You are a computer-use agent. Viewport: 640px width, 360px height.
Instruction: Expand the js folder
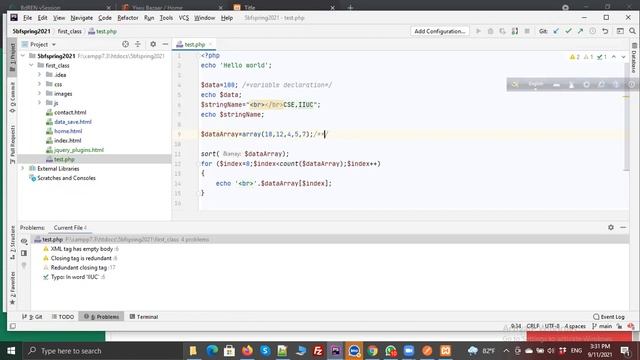pos(40,102)
